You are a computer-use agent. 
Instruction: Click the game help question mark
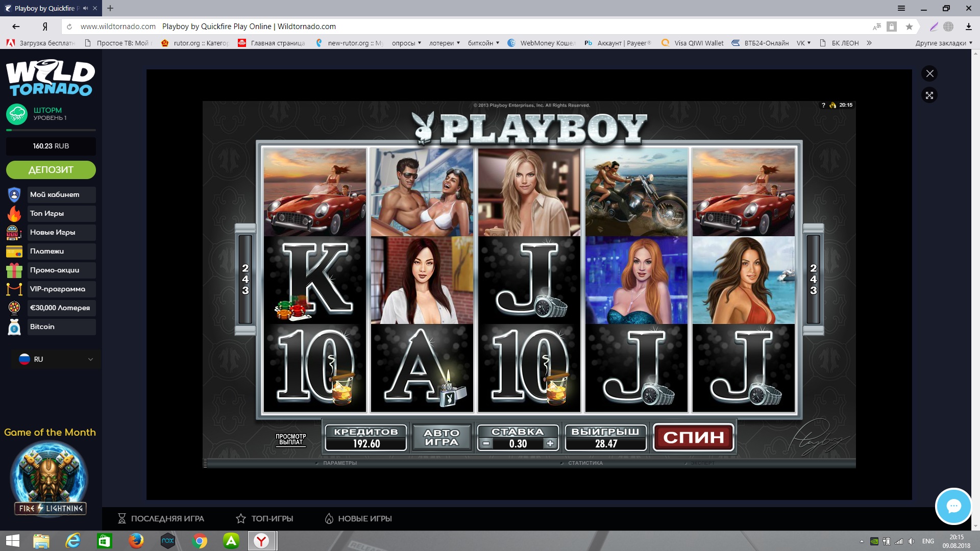(x=823, y=105)
